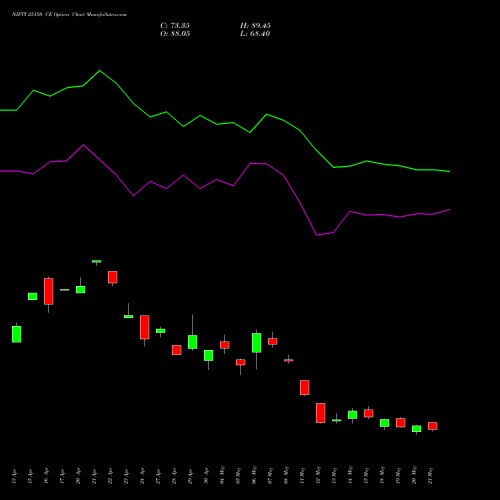
Task: Select the green candlestick for 06 May
Action: tap(257, 343)
